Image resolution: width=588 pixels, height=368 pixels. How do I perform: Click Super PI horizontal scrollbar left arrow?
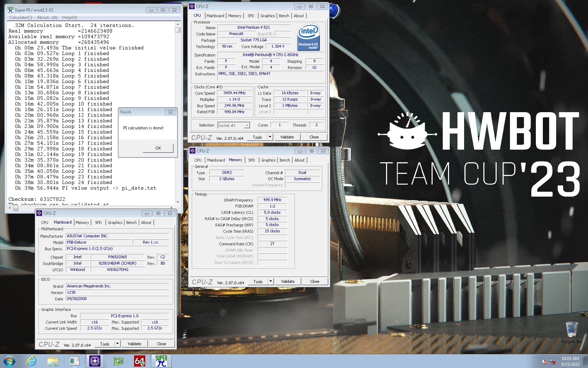click(x=10, y=208)
